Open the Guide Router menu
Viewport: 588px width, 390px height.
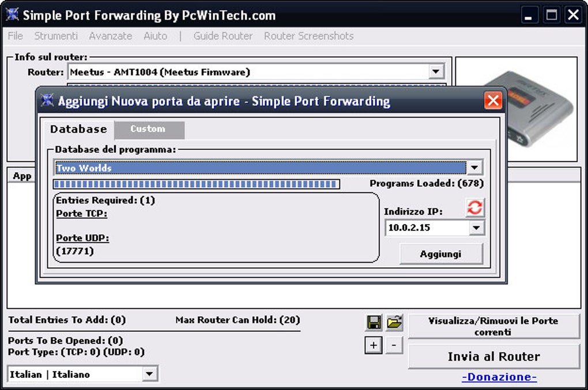(223, 36)
